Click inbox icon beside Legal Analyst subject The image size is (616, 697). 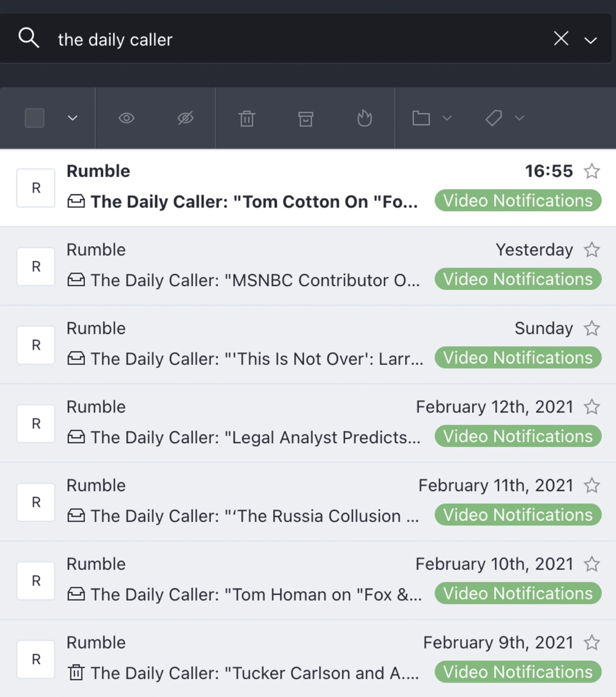[76, 437]
